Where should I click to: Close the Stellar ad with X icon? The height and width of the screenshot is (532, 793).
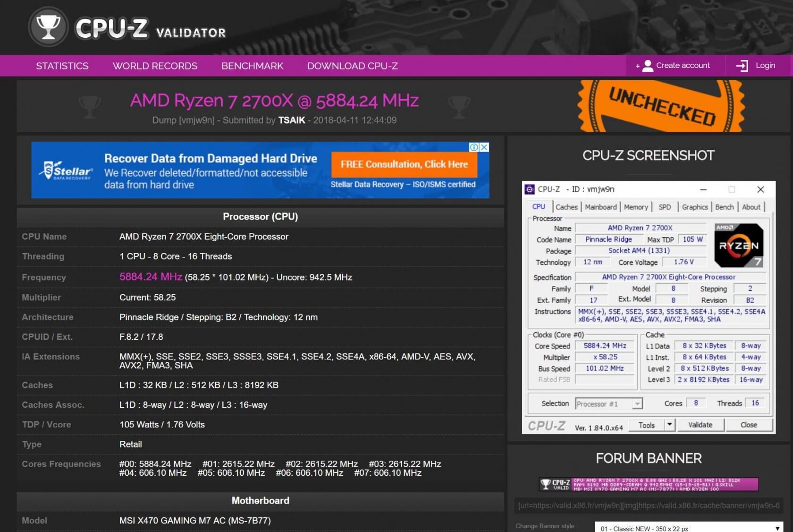click(484, 147)
